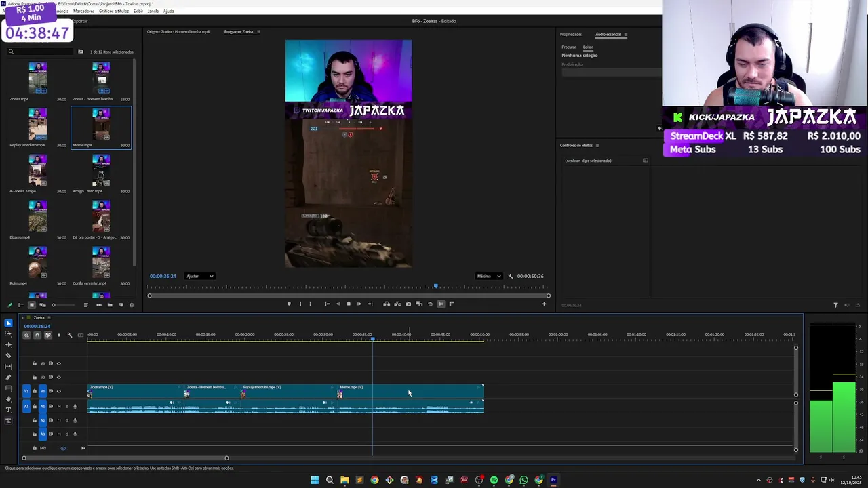Click the Extract button in Program monitor
The image size is (868, 488).
click(x=397, y=304)
